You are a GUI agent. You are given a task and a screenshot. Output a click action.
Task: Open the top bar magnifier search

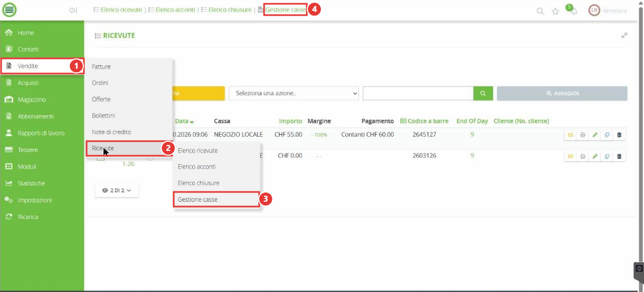(x=540, y=11)
